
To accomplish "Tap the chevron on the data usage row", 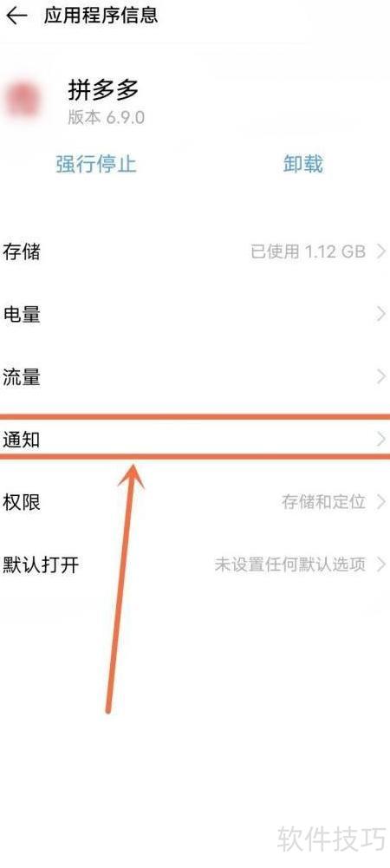I will pyautogui.click(x=381, y=377).
